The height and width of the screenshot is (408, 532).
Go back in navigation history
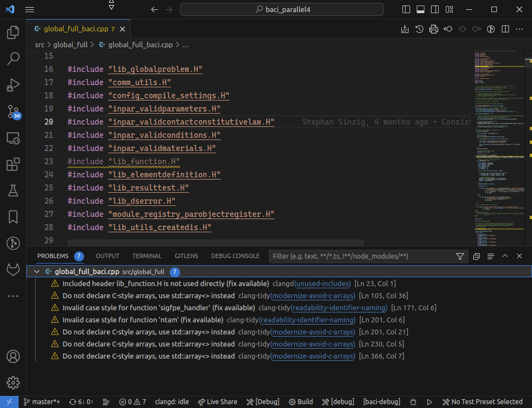pos(154,9)
